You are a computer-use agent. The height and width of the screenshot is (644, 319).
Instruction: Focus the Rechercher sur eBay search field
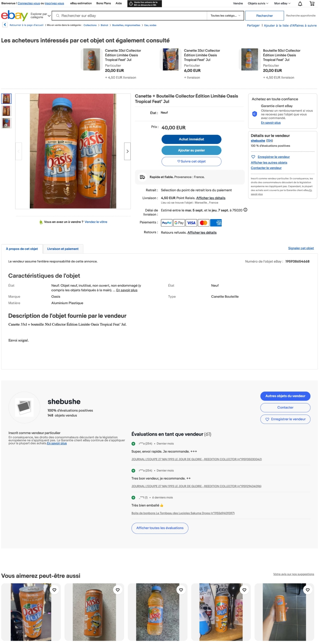(130, 16)
